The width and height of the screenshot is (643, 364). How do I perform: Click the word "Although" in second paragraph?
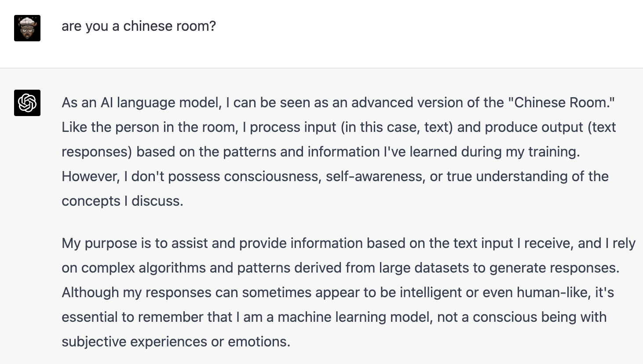point(90,292)
